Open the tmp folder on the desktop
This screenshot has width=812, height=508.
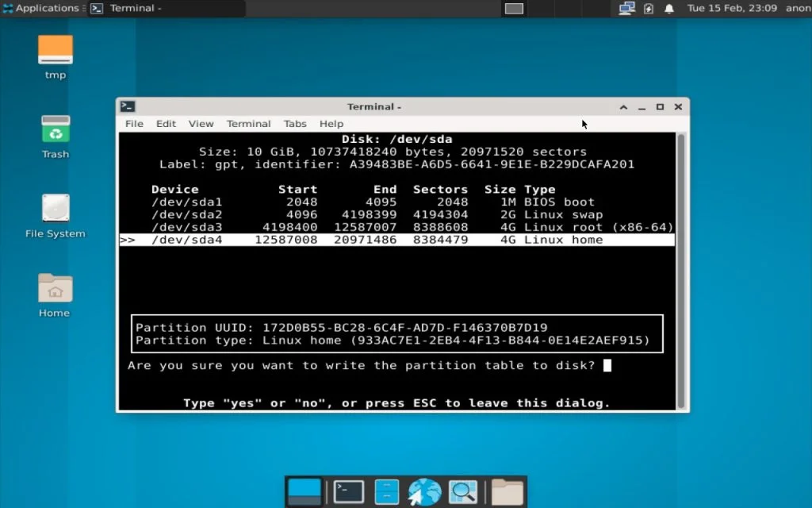55,56
